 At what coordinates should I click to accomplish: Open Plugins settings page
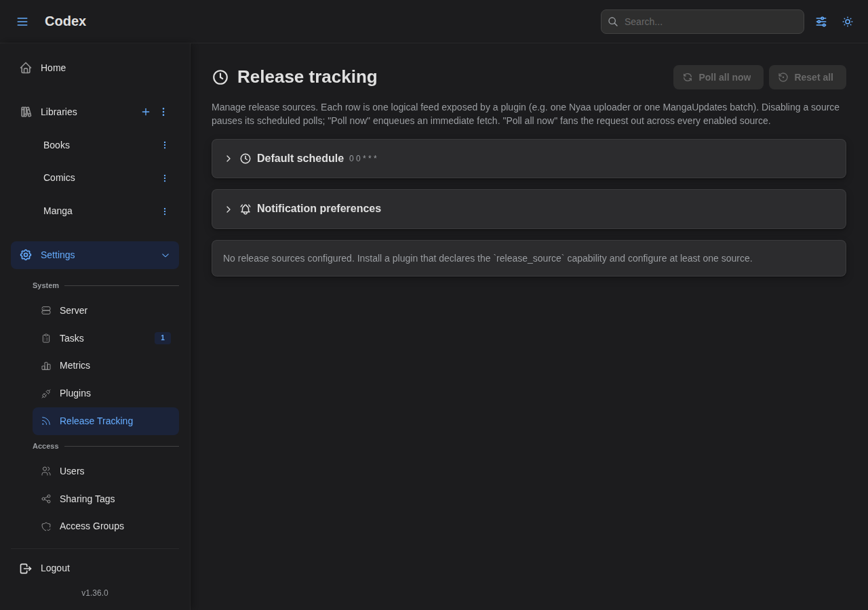(x=106, y=393)
